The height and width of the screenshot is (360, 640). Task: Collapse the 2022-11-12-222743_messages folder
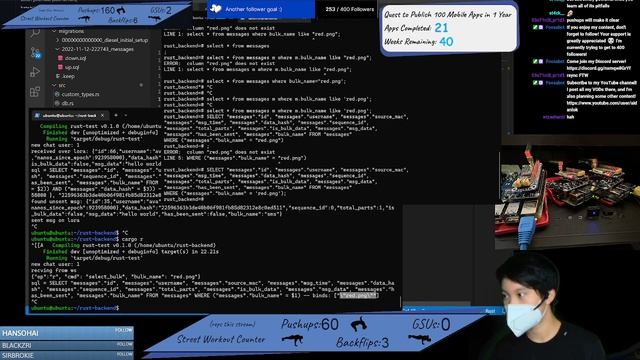(57, 49)
